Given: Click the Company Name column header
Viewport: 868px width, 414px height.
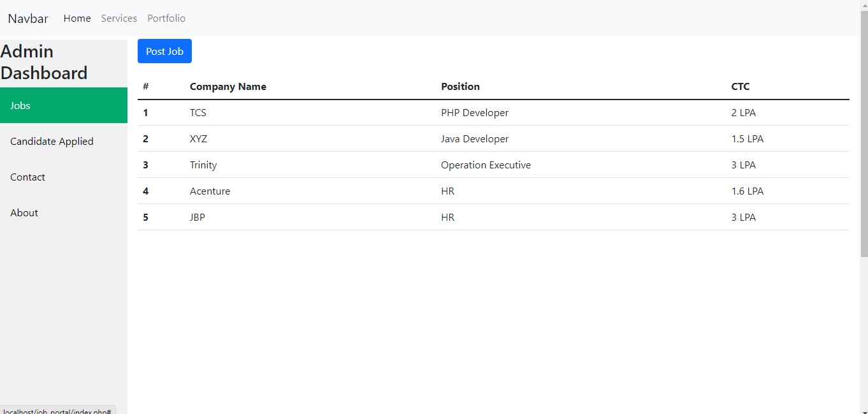Looking at the screenshot, I should point(228,87).
